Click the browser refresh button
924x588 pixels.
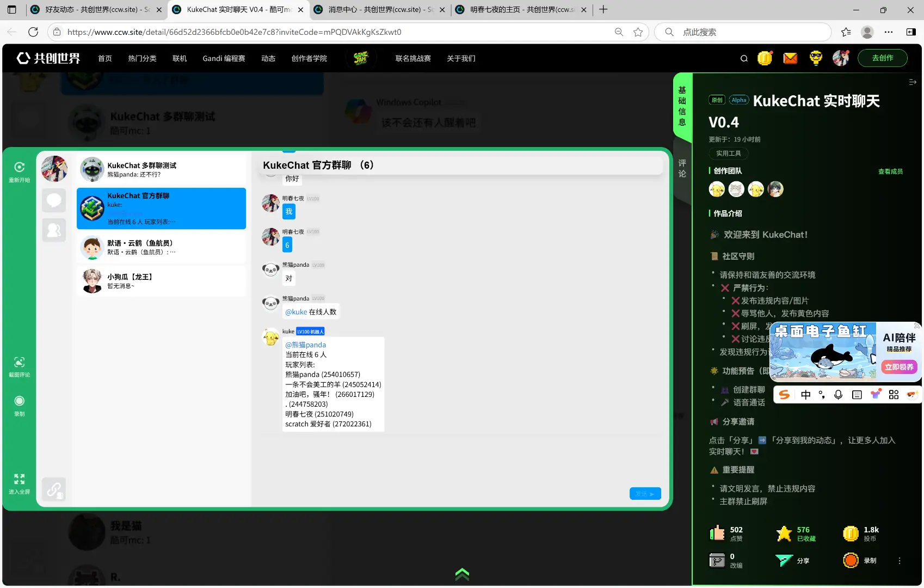coord(33,32)
